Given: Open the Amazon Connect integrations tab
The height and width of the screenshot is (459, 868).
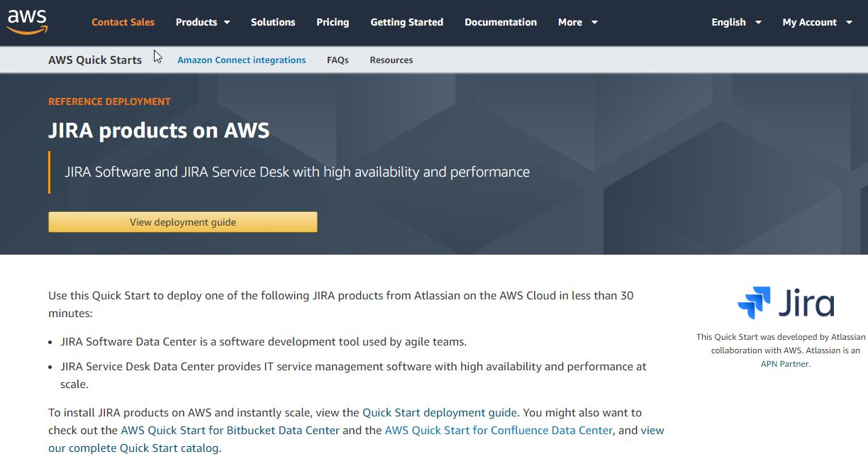Looking at the screenshot, I should (242, 60).
